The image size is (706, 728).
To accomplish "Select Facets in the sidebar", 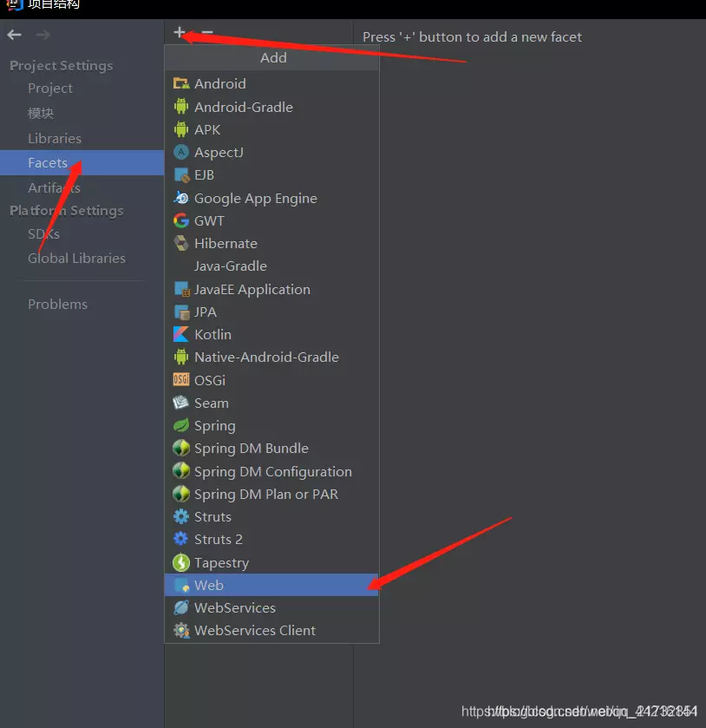I will (x=82, y=162).
